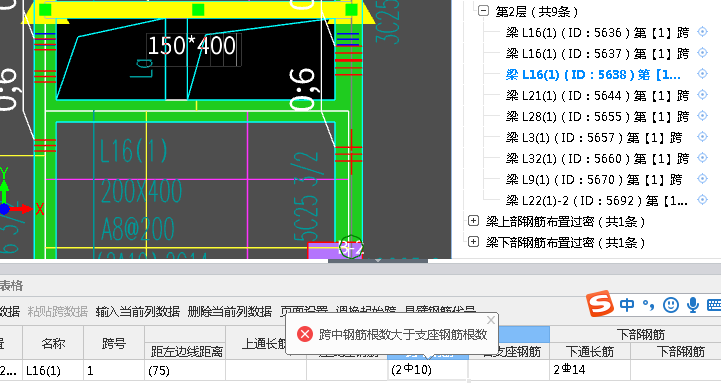Click the 150*400 dimension label in drawing
Screen dimensions: 721x392
tap(192, 46)
